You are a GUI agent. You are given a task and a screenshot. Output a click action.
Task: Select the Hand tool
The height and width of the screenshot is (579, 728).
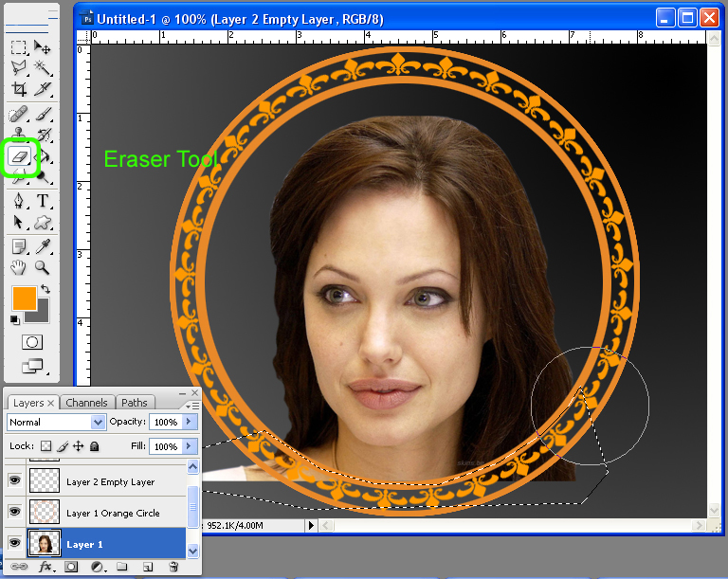(19, 267)
